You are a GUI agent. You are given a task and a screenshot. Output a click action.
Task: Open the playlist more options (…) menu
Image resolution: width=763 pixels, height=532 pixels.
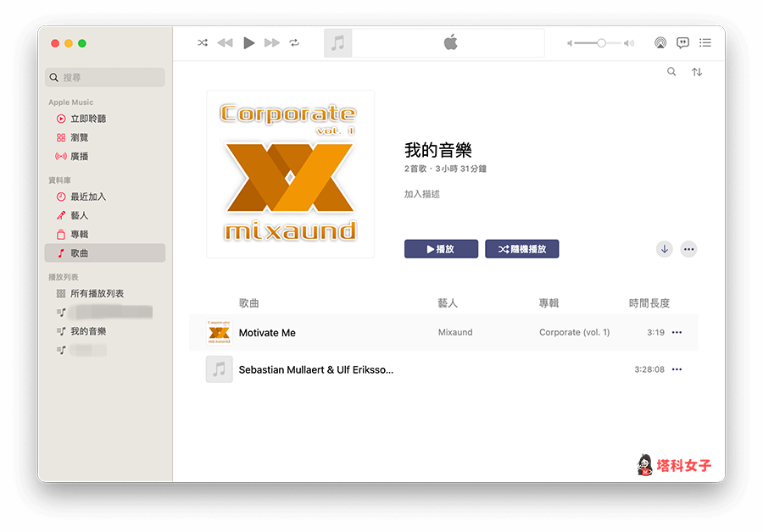pos(688,249)
